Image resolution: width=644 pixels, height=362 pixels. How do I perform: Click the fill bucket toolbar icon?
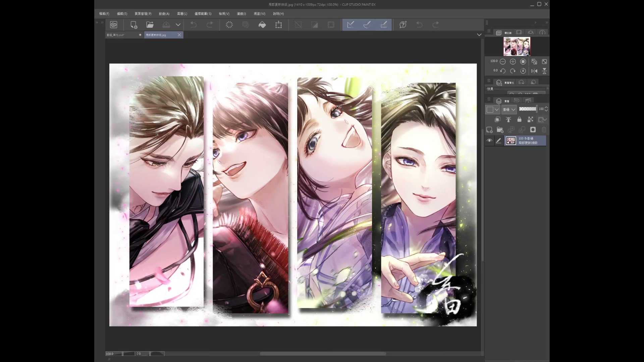(262, 25)
